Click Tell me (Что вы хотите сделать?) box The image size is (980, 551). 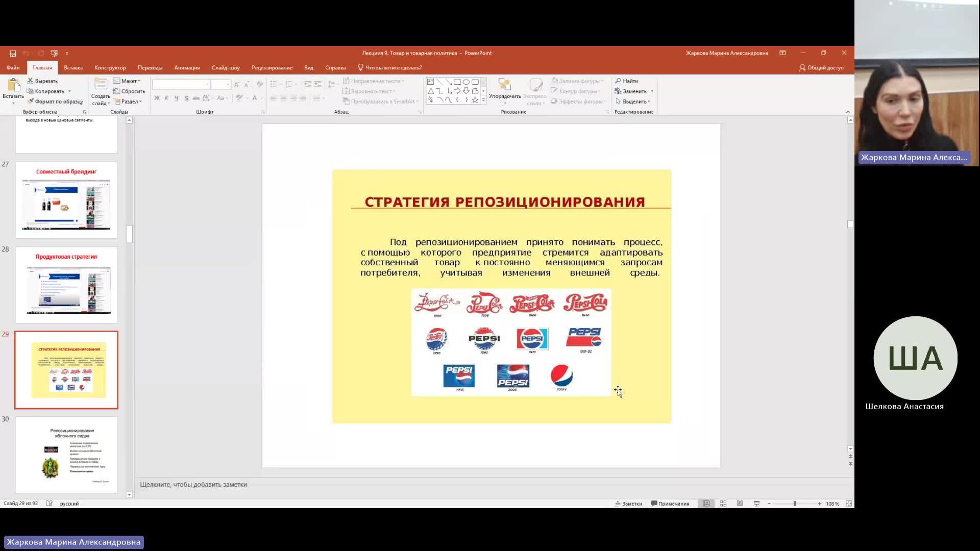point(390,67)
